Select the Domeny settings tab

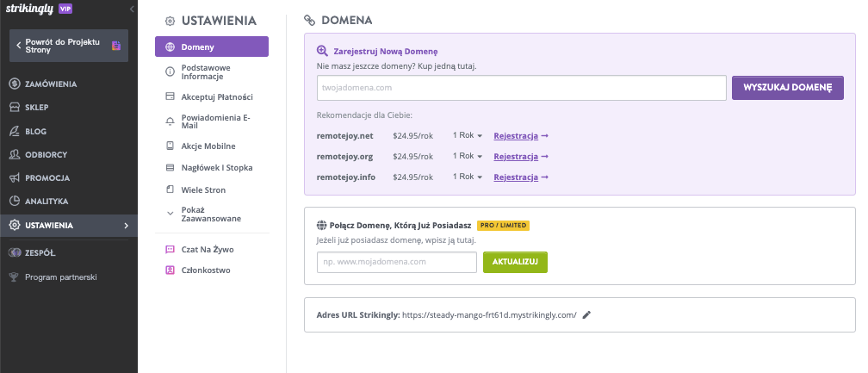tap(212, 47)
